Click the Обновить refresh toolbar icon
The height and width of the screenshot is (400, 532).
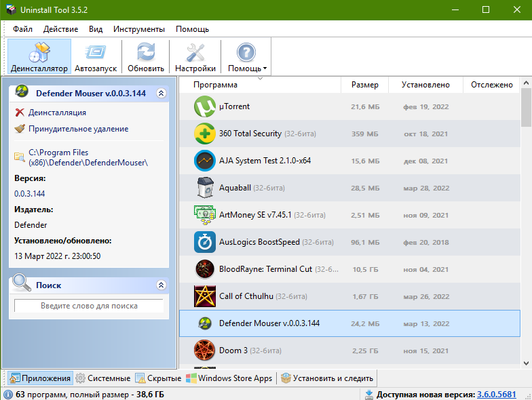click(x=146, y=53)
